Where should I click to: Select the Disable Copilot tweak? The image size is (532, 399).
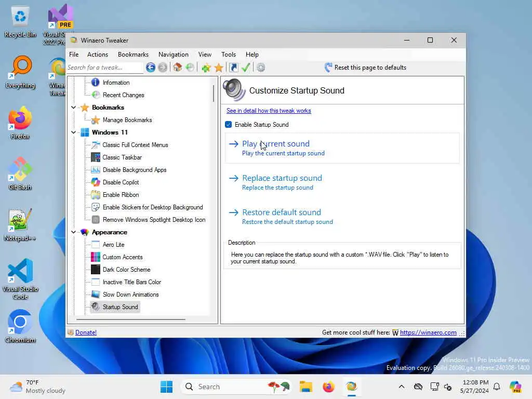121,182
